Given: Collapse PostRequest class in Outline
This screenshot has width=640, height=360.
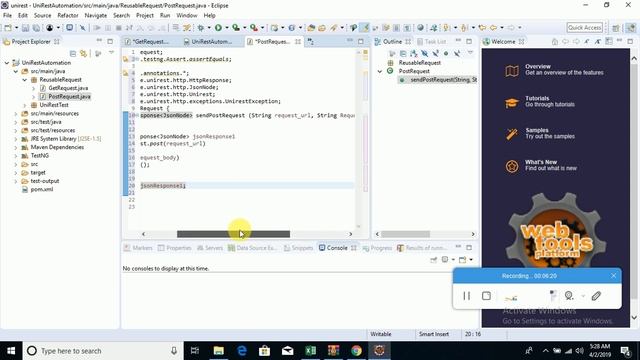Looking at the screenshot, I should point(380,71).
